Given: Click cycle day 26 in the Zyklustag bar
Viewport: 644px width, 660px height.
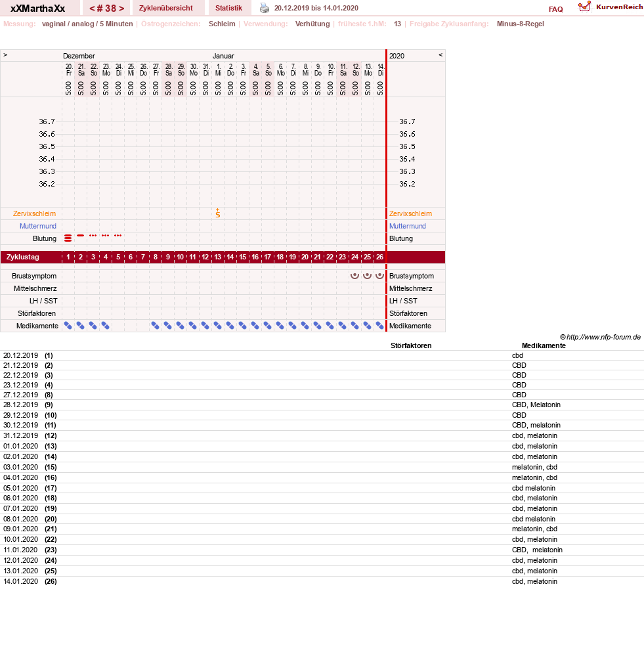Looking at the screenshot, I should (379, 257).
